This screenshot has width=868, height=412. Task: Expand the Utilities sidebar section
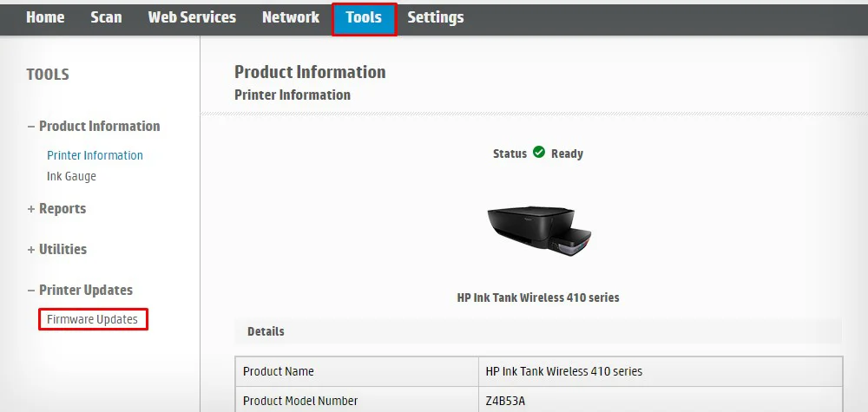57,249
